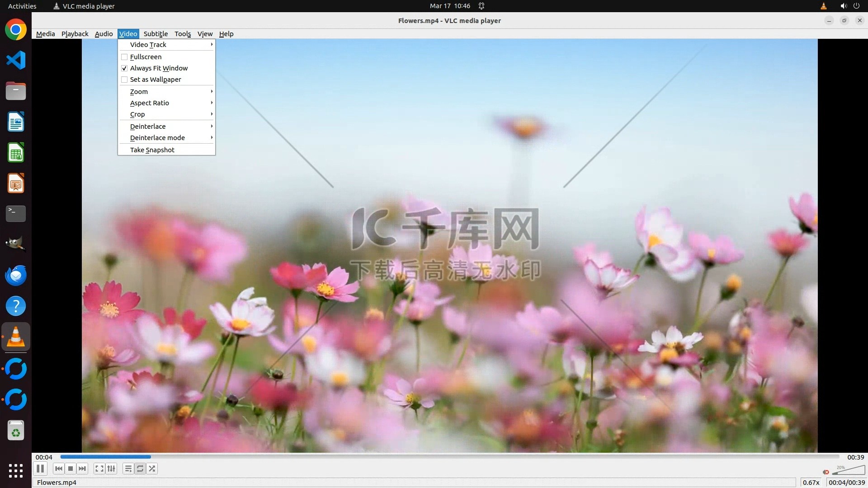This screenshot has height=488, width=868.
Task: Open extended settings equalizer icon
Action: tap(111, 469)
